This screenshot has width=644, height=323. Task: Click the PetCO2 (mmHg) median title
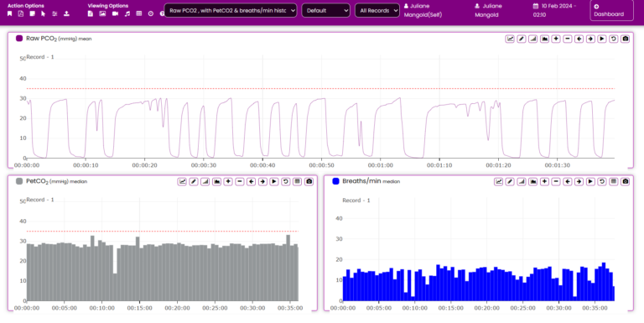(57, 181)
